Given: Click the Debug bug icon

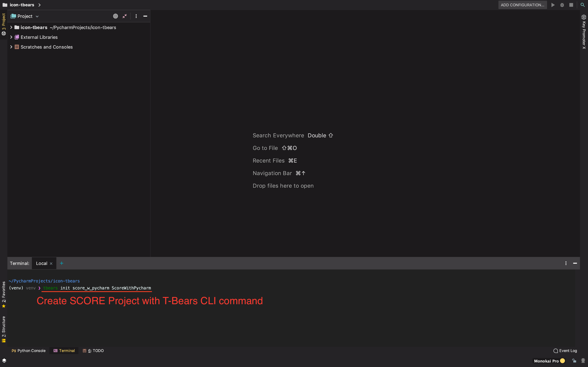Looking at the screenshot, I should point(562,5).
